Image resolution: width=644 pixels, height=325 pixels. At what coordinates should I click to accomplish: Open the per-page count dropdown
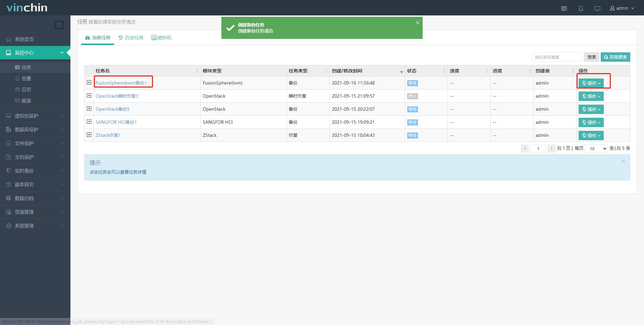pyautogui.click(x=596, y=149)
